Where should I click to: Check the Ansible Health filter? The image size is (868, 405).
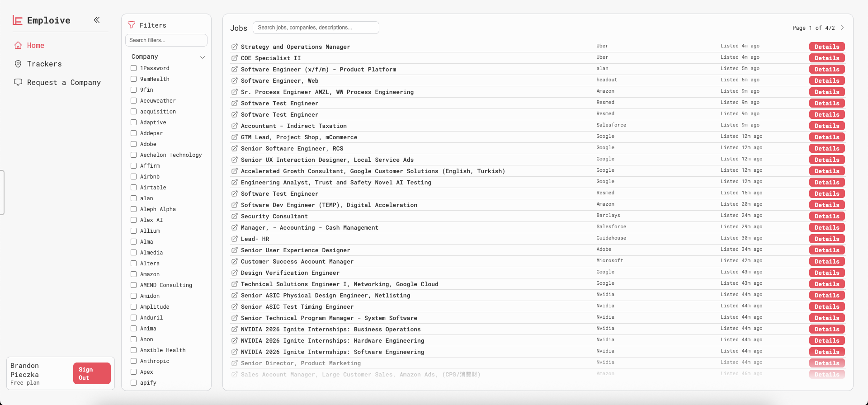click(x=133, y=350)
